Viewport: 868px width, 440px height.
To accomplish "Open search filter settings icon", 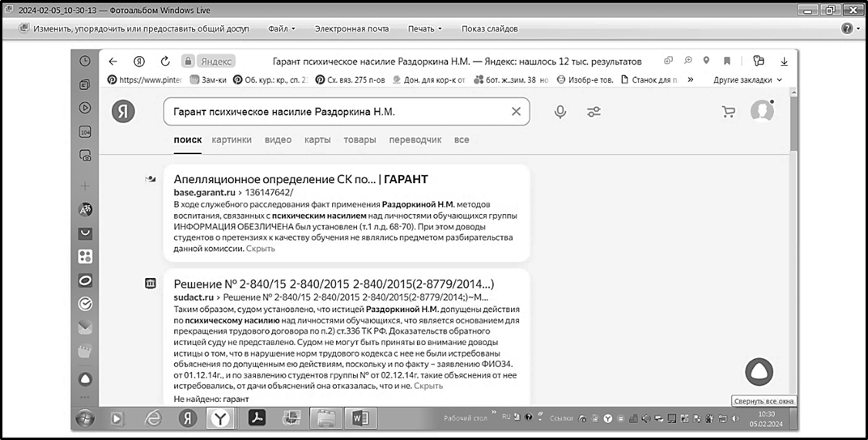I will pyautogui.click(x=594, y=112).
